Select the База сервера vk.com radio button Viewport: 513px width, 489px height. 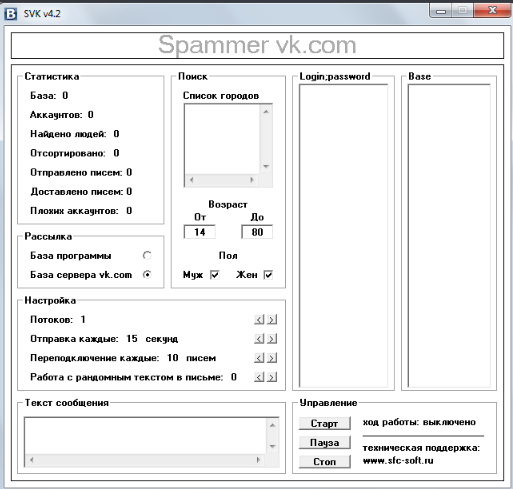[147, 275]
